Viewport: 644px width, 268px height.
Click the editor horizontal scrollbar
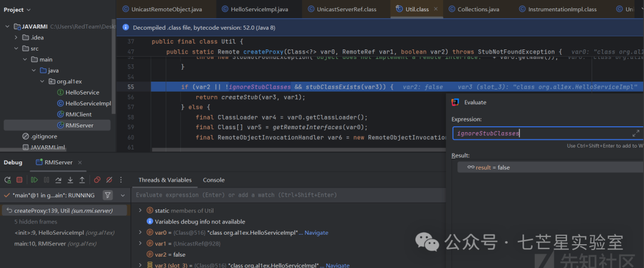point(298,150)
